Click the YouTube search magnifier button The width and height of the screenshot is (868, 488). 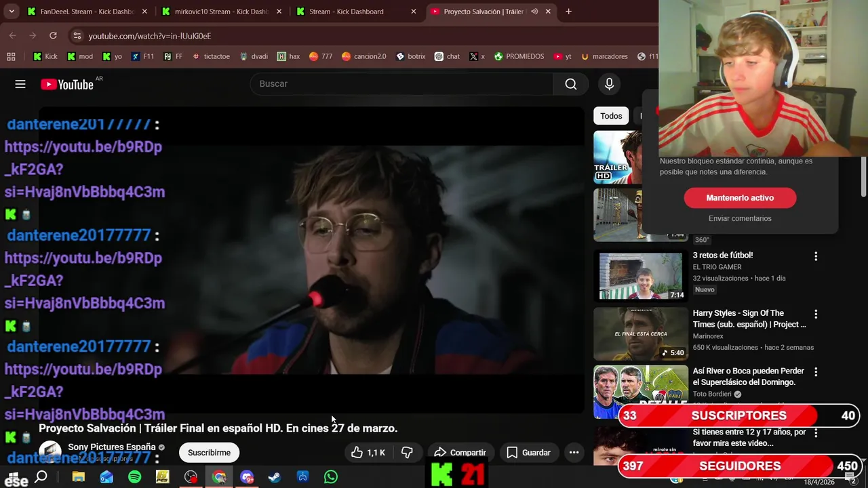(571, 84)
